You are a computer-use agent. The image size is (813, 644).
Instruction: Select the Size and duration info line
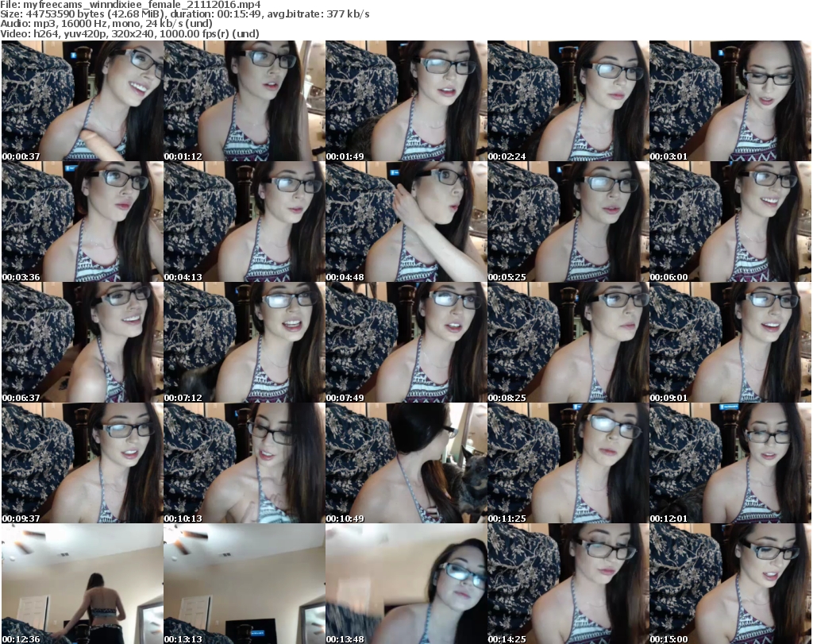(x=184, y=14)
